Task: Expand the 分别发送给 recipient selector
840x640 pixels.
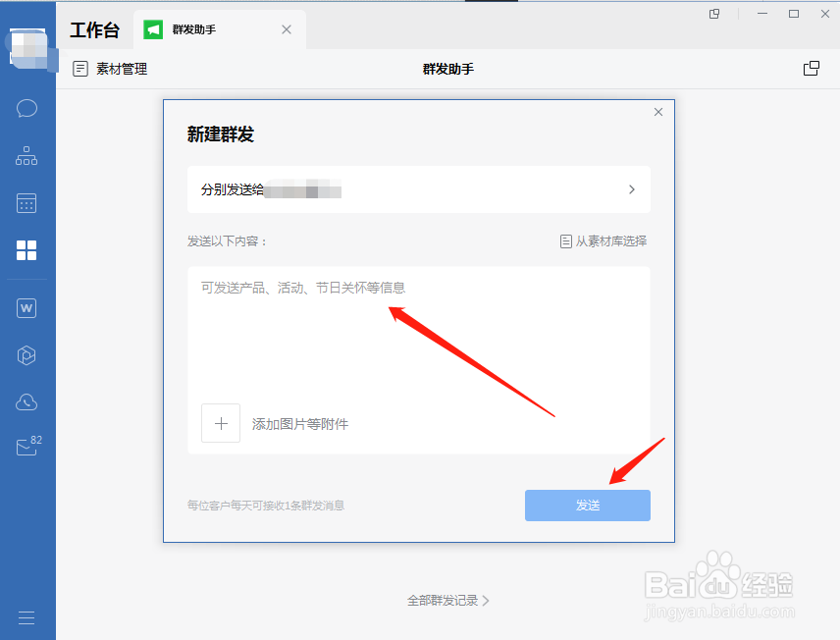Action: (x=631, y=189)
